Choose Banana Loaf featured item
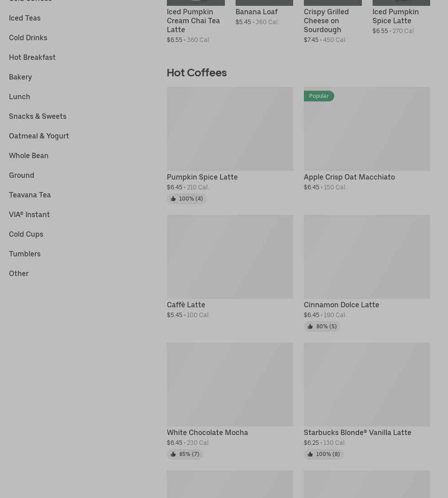448x498 pixels. [x=257, y=12]
